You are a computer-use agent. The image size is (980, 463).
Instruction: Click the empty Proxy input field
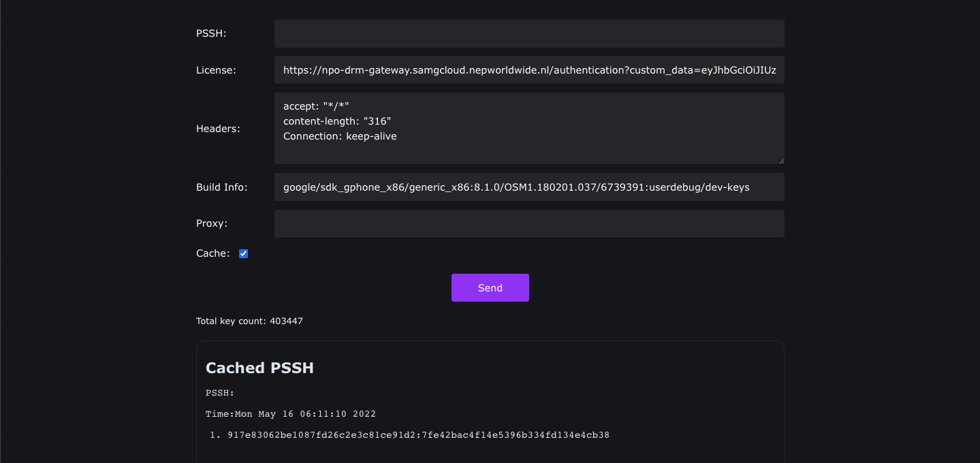click(529, 223)
